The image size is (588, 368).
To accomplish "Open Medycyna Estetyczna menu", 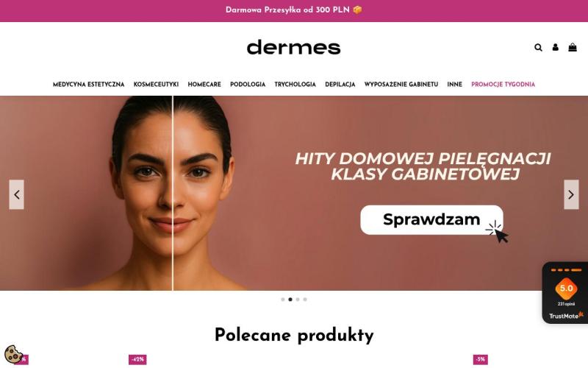I will point(88,85).
